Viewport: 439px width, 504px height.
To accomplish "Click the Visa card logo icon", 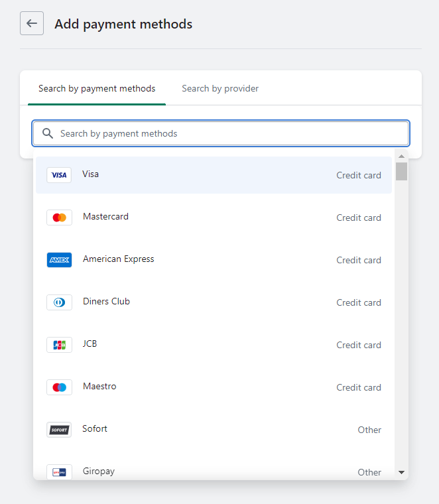I will (59, 175).
